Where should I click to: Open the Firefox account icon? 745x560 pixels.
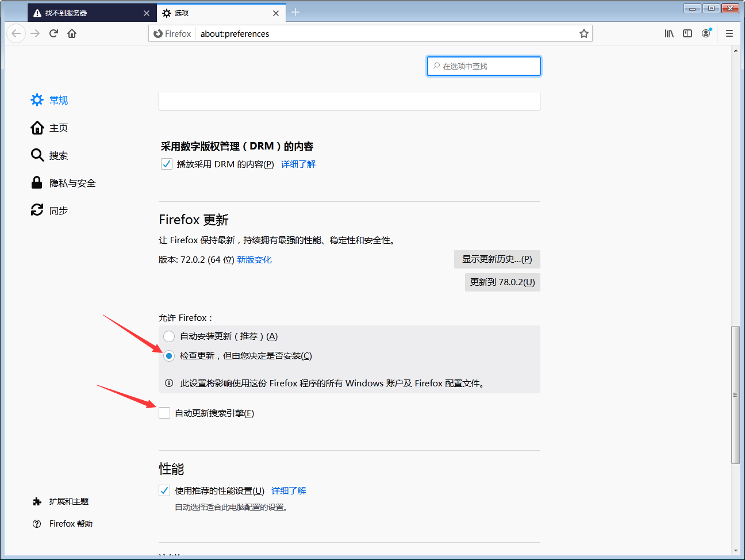click(x=706, y=33)
